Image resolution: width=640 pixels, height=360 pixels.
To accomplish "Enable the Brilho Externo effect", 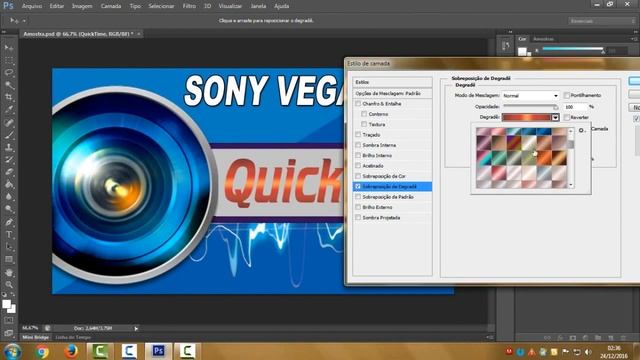I will click(358, 207).
